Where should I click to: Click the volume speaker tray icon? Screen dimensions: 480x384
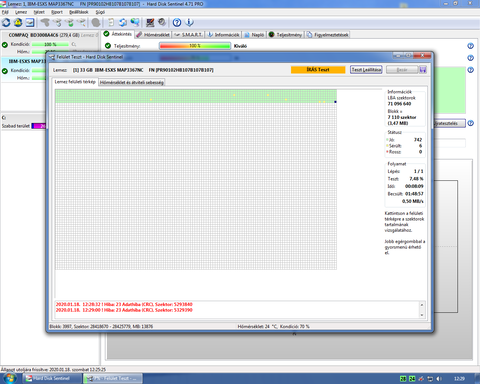point(439,379)
